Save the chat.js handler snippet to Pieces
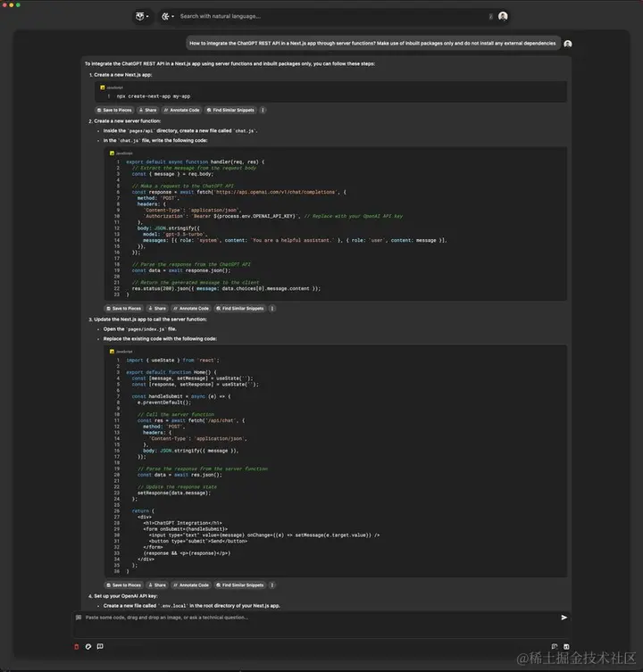 [123, 309]
